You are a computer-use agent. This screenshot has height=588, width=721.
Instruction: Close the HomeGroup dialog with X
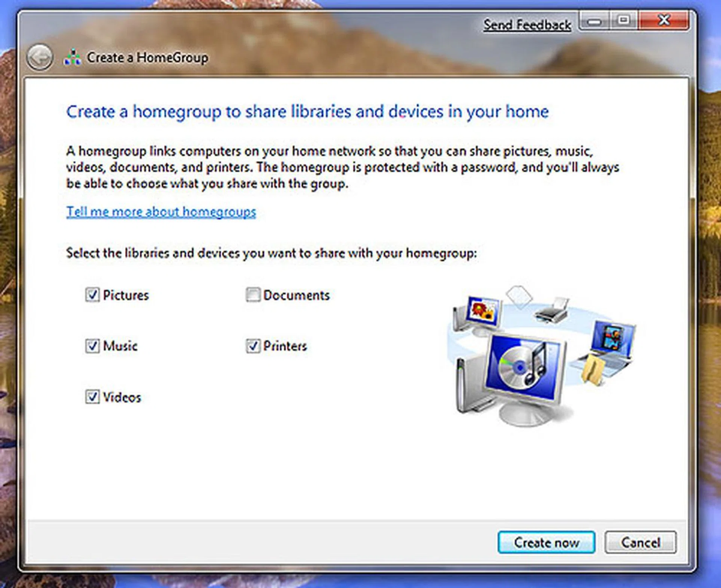pos(664,20)
